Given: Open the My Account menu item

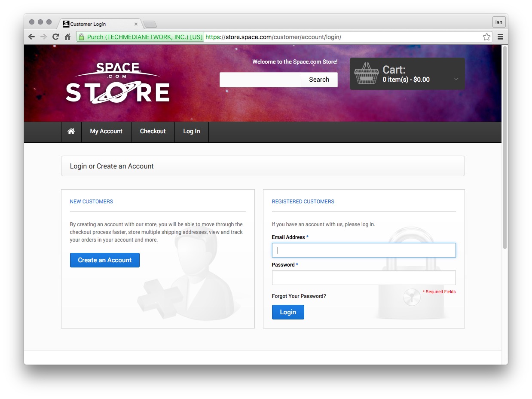Looking at the screenshot, I should [x=106, y=132].
